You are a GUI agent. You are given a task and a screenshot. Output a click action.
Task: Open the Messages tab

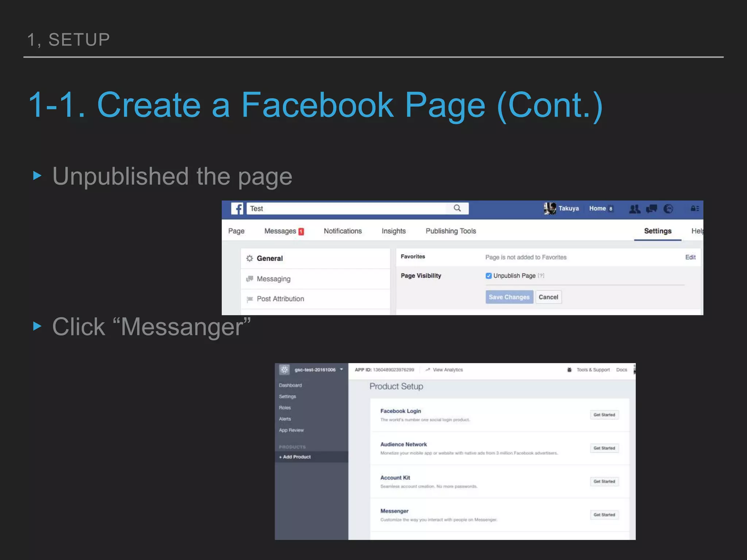tap(280, 231)
